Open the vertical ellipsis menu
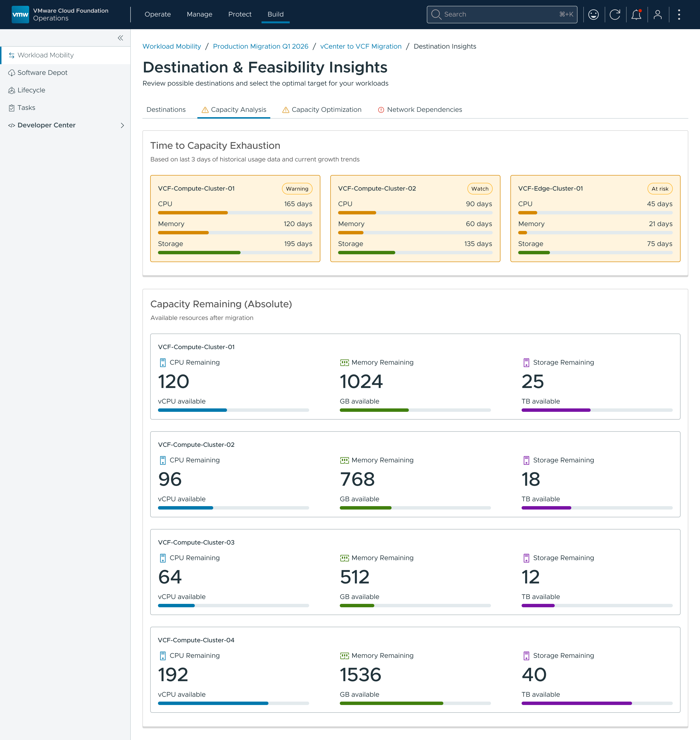The height and width of the screenshot is (740, 700). 679,15
